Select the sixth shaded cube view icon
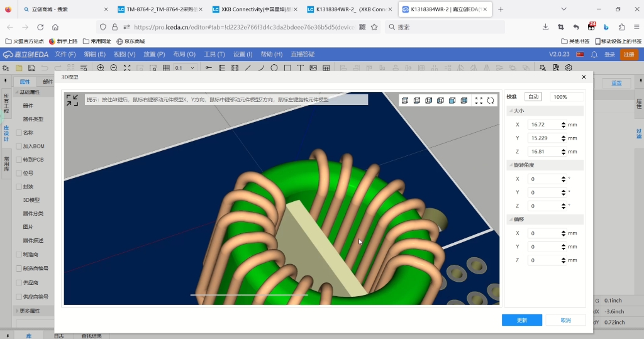 coord(464,100)
